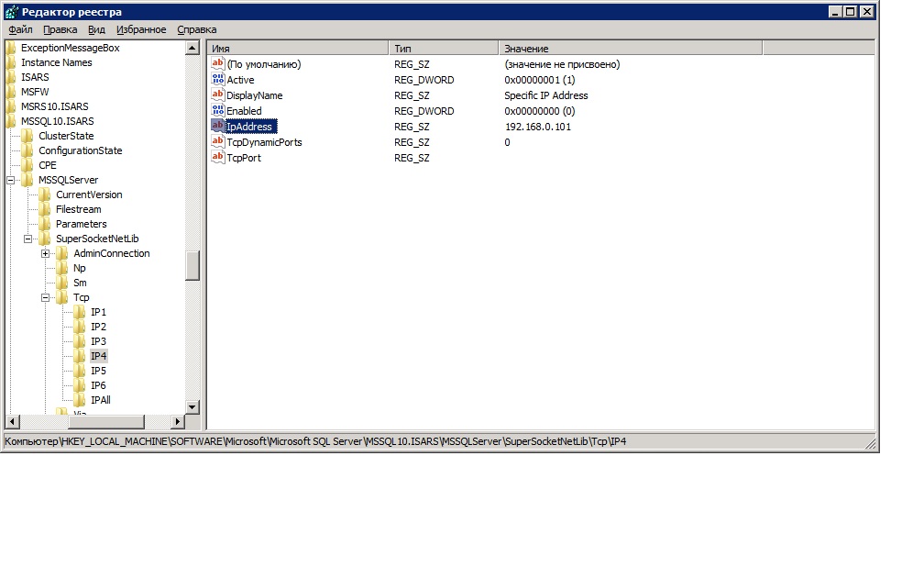Viewport: 924px width, 578px height.
Task: Click the folder icon of Tcp key
Action: pos(62,297)
